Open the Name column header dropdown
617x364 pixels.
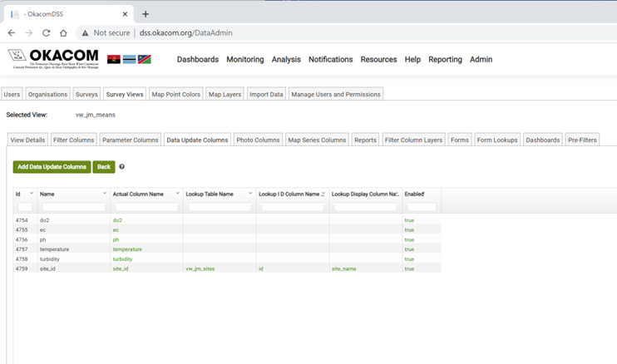104,193
